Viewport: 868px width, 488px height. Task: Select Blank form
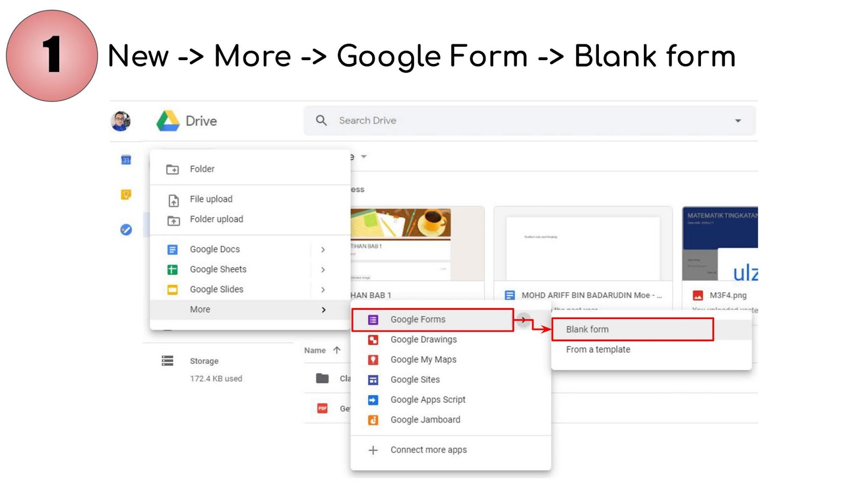587,329
